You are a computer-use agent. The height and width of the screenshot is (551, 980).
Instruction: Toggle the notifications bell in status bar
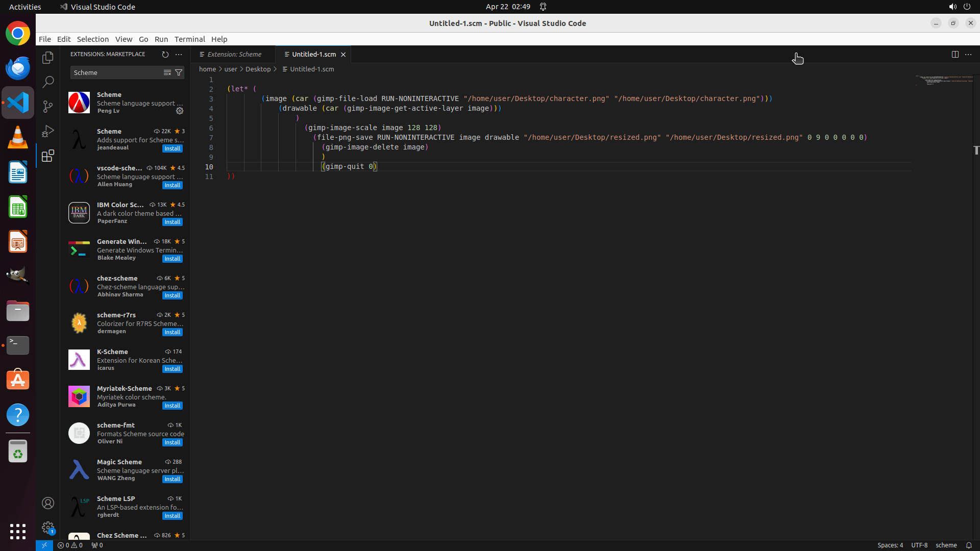968,545
